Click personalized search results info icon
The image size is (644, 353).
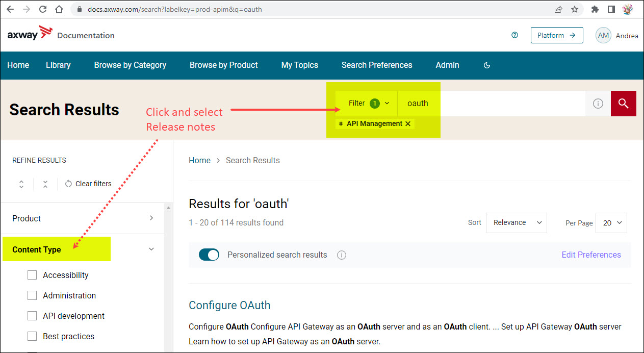coord(342,255)
